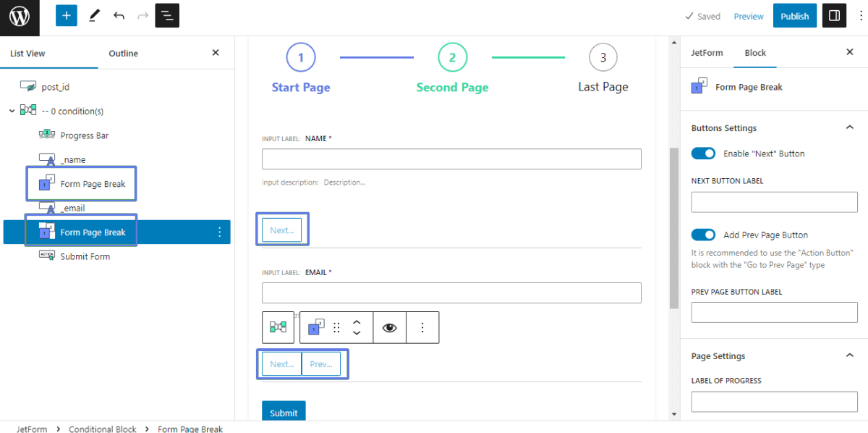Collapse the Buttons Settings section
This screenshot has height=433, width=868.
pos(849,127)
